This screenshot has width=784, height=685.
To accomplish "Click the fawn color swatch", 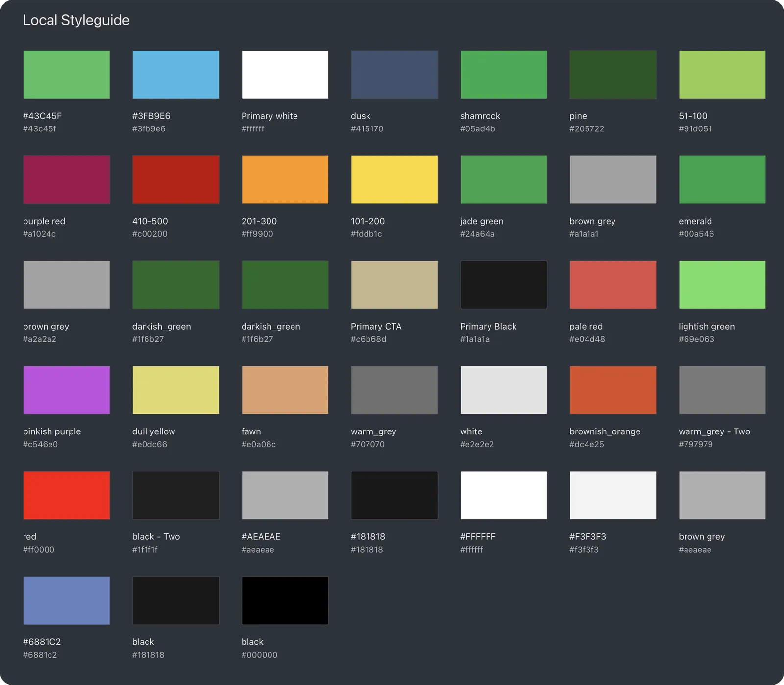I will point(285,390).
